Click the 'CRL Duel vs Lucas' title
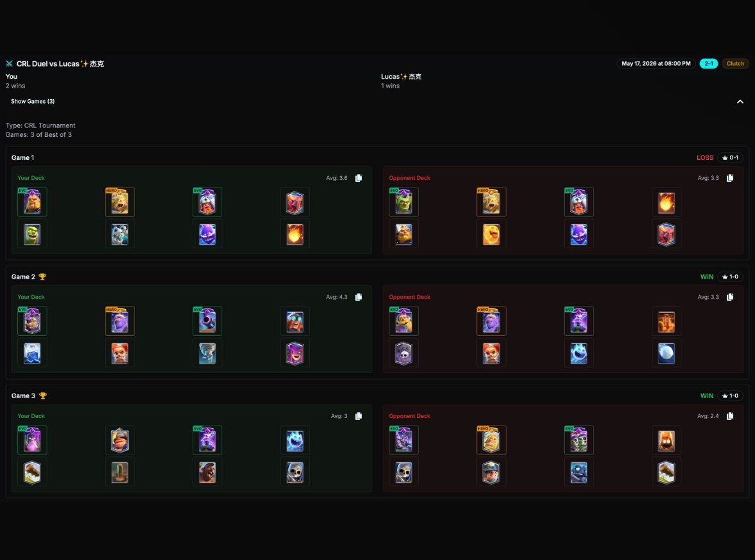The height and width of the screenshot is (560, 755). (x=60, y=63)
